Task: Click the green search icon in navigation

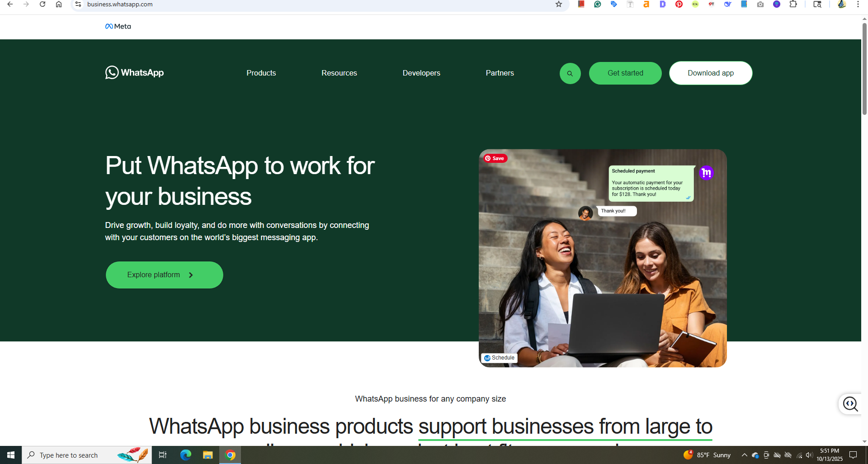Action: 570,73
